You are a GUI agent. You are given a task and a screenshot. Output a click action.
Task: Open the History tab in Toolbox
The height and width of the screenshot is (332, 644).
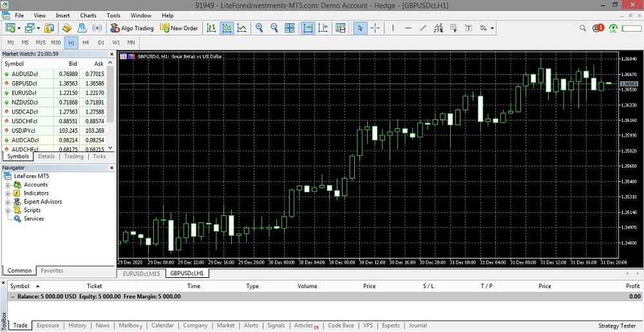point(77,326)
